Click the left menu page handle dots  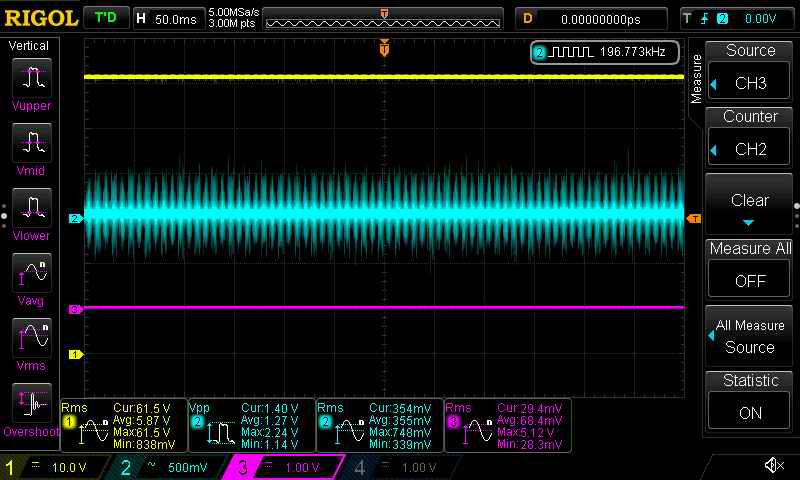point(4,216)
